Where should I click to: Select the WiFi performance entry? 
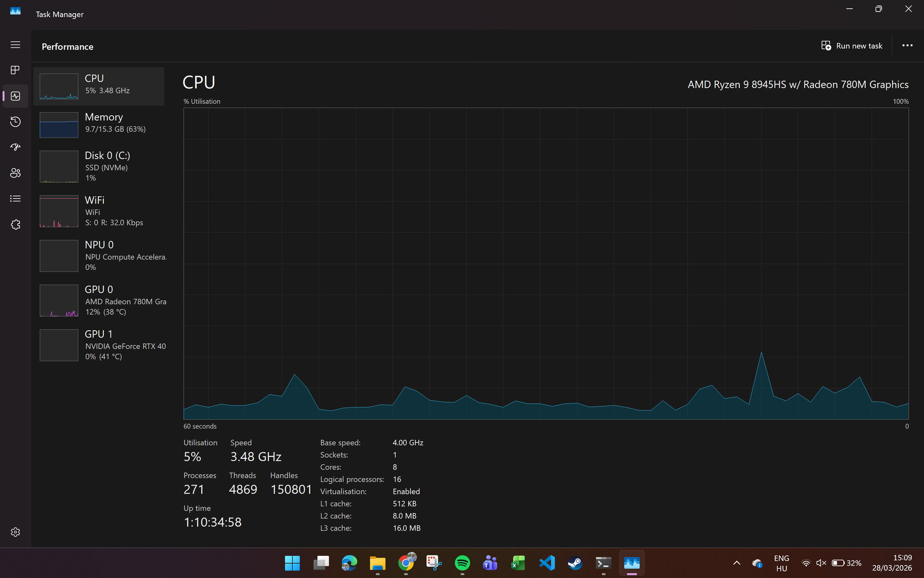point(99,211)
